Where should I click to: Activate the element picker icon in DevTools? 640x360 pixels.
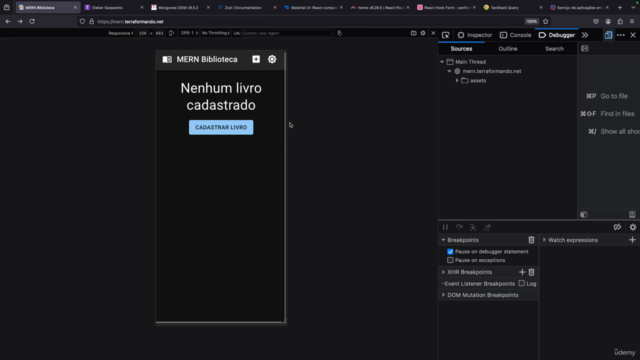click(446, 35)
